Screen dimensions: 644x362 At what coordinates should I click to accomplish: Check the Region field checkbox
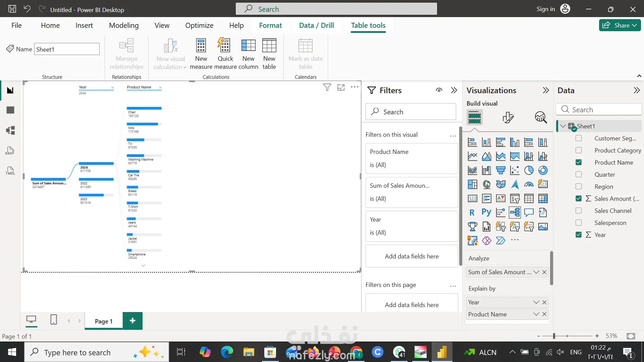(x=578, y=186)
